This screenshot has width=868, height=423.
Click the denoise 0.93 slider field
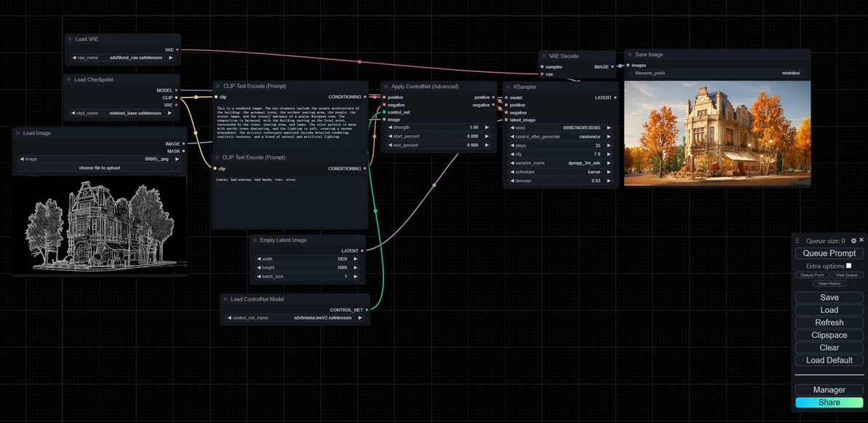click(561, 181)
